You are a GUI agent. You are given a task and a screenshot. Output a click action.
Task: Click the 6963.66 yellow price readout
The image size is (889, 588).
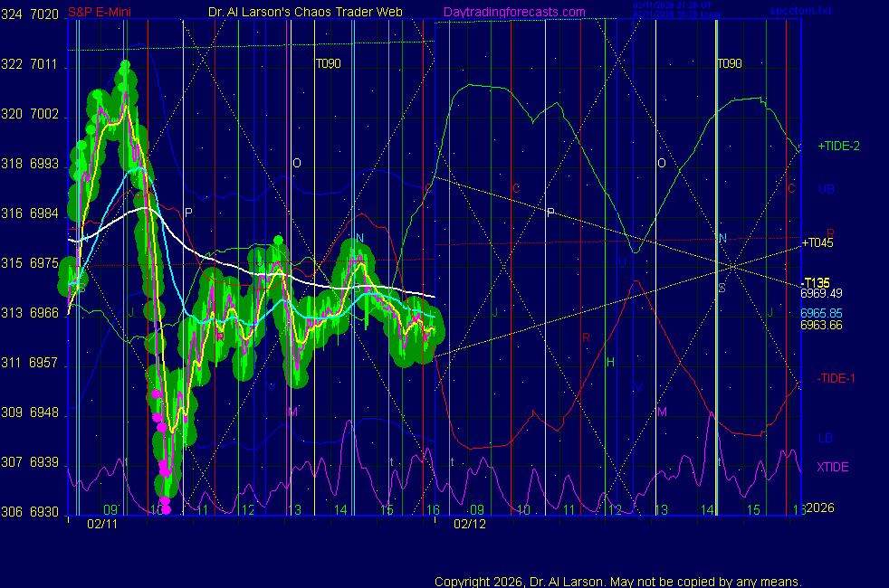tap(821, 325)
